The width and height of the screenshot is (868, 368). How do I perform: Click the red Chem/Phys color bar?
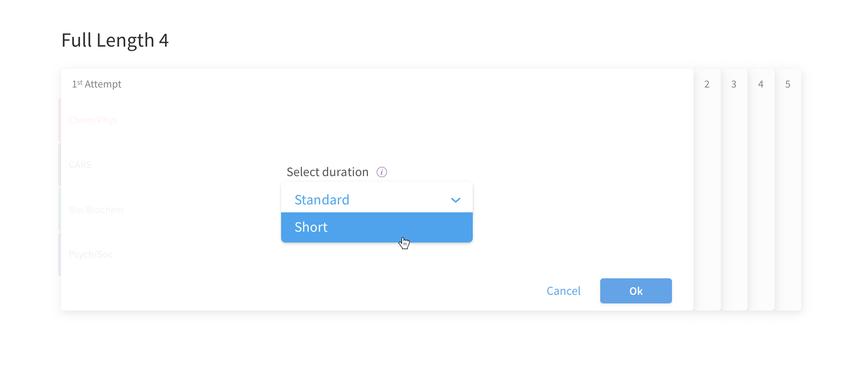tap(60, 120)
